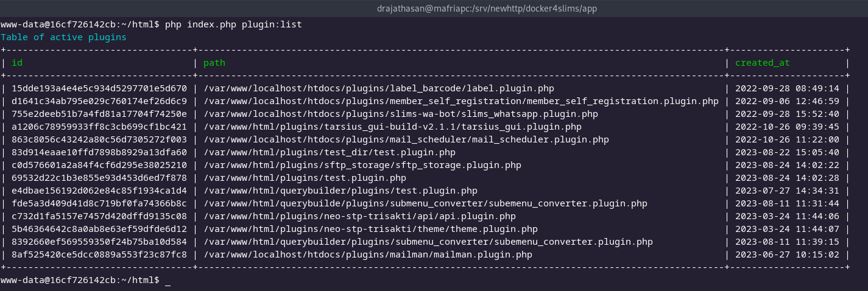The image size is (868, 291).
Task: Click the tarsius_gui plugin path
Action: [392, 127]
